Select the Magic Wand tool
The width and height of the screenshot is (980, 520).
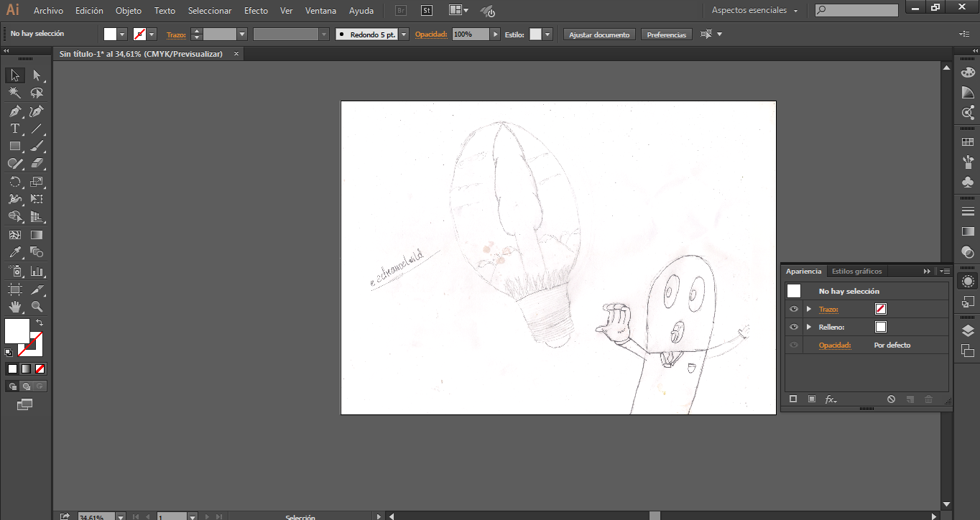click(x=14, y=93)
